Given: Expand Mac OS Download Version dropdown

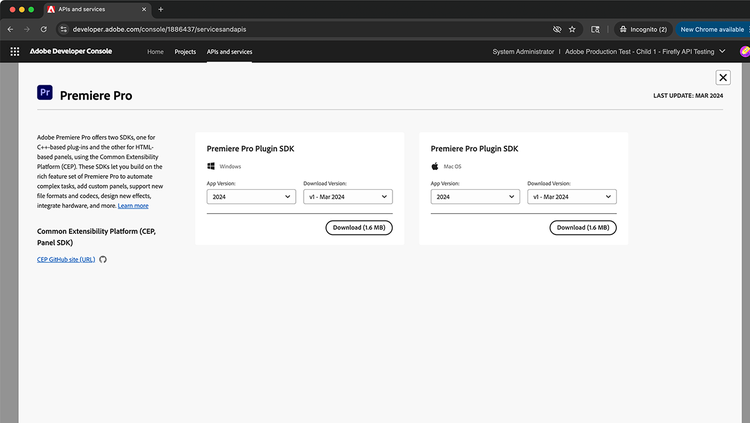Looking at the screenshot, I should (x=571, y=197).
